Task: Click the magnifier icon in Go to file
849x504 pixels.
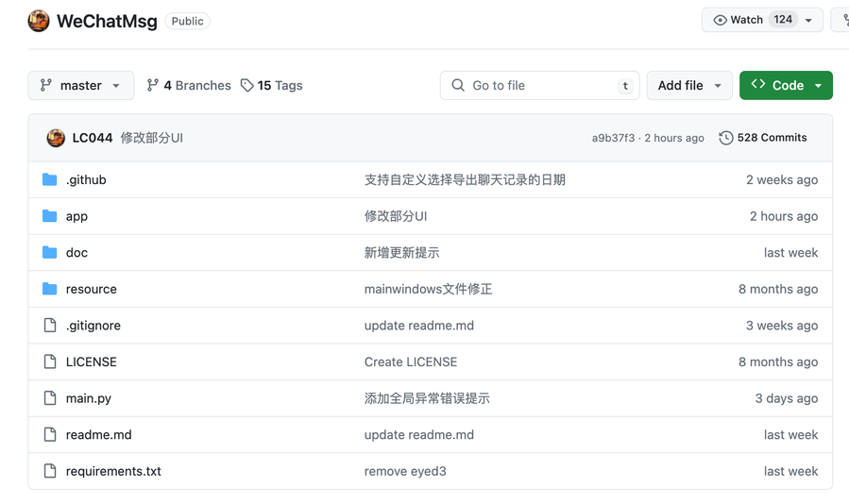Action: pos(458,86)
